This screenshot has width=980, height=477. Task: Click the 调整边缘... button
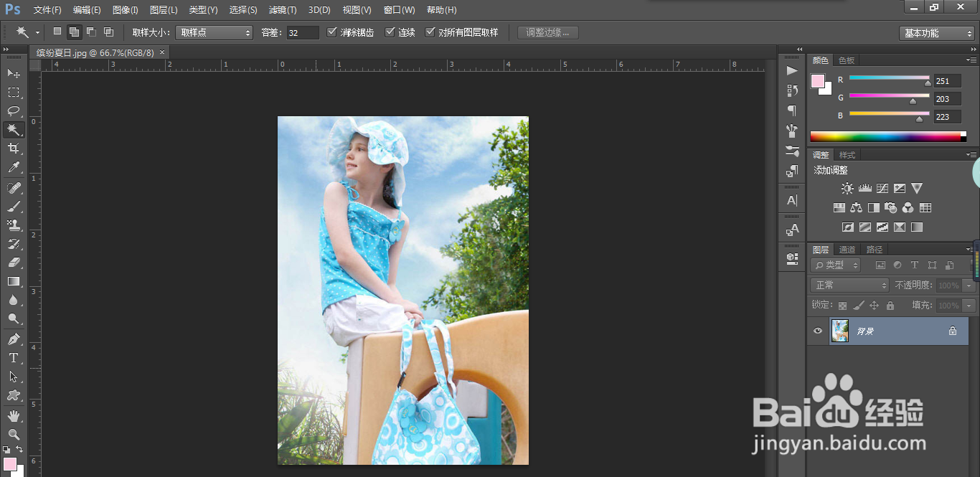548,33
